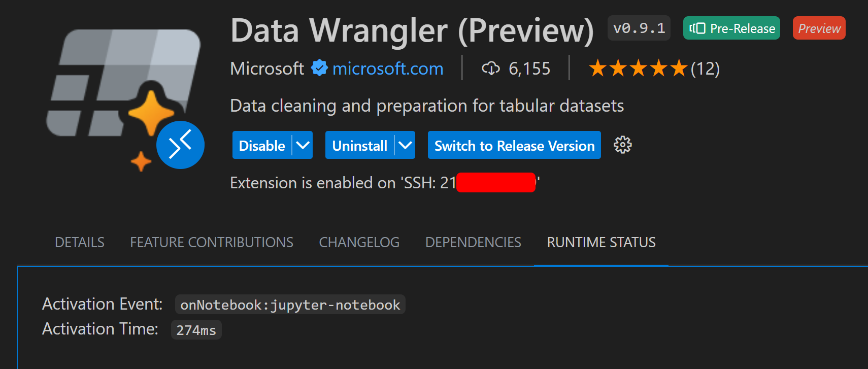
Task: Disable the Data Wrangler extension
Action: pos(260,145)
